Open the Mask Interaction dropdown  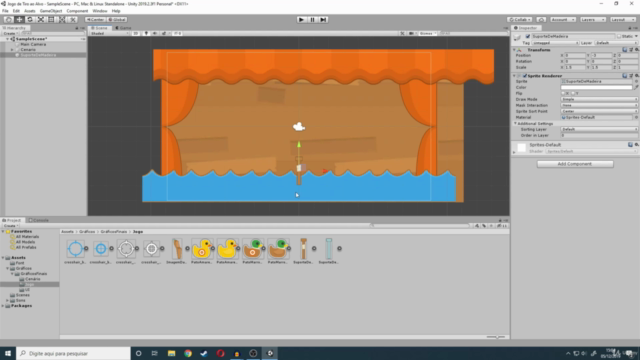tap(599, 105)
